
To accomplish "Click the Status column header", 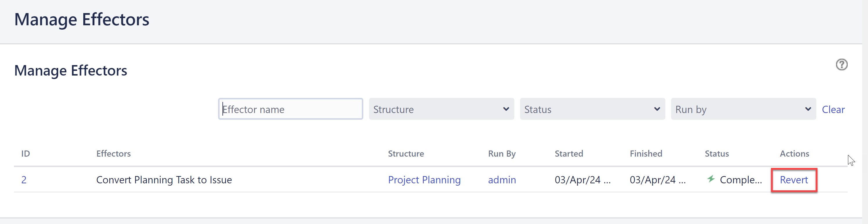I will tap(717, 153).
